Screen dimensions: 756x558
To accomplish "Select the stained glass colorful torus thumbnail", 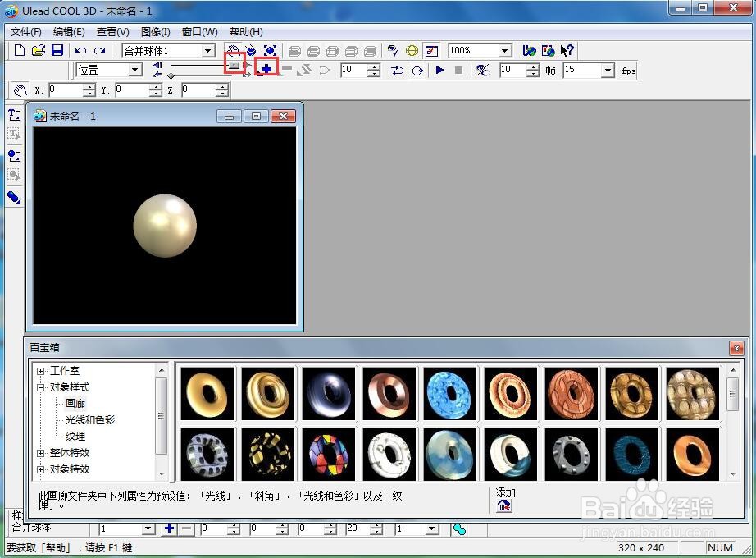I will (x=328, y=455).
